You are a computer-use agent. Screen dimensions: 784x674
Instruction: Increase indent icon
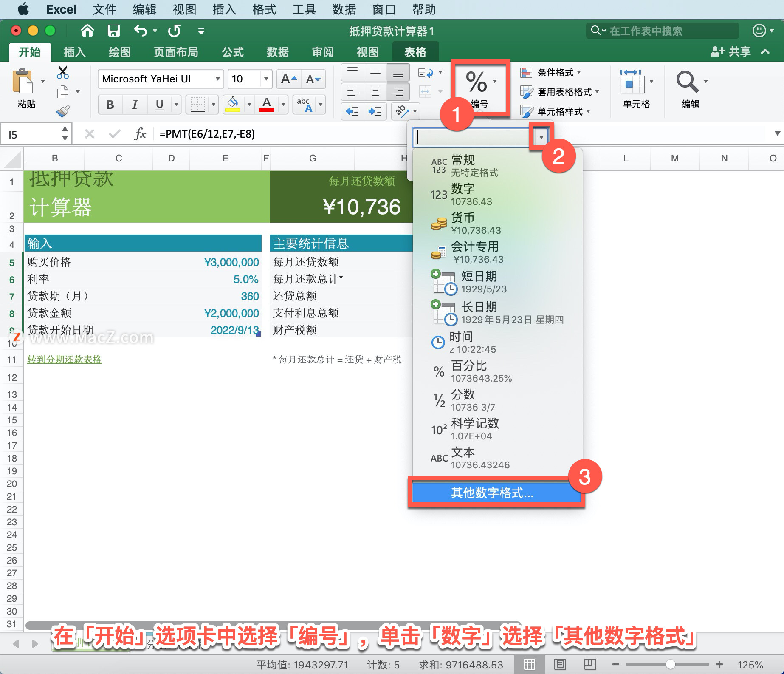point(375,111)
